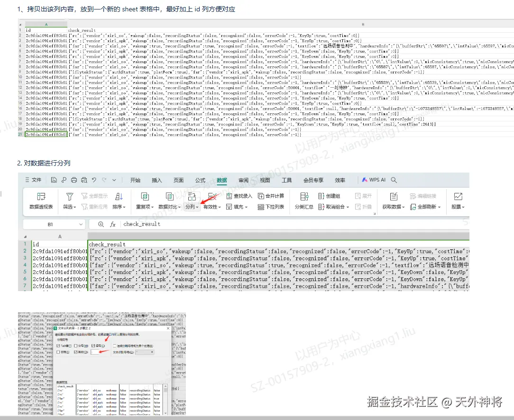Click the 编辑链接 edit links button
Image resolution: width=514 pixels, height=420 pixels.
423,196
